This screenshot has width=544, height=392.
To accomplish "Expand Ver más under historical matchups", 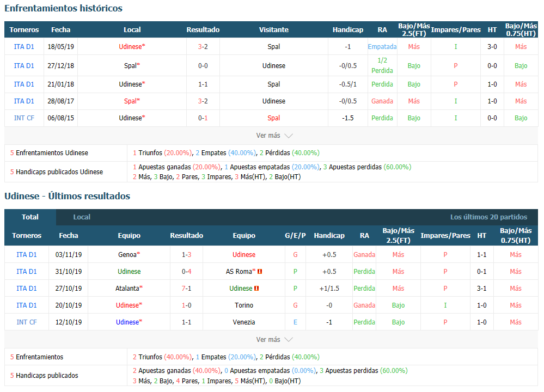I will [x=274, y=136].
